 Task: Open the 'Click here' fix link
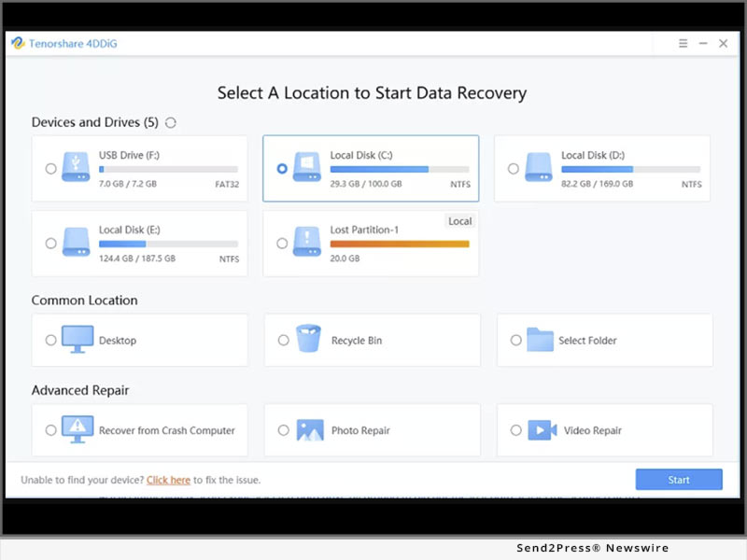(x=168, y=480)
